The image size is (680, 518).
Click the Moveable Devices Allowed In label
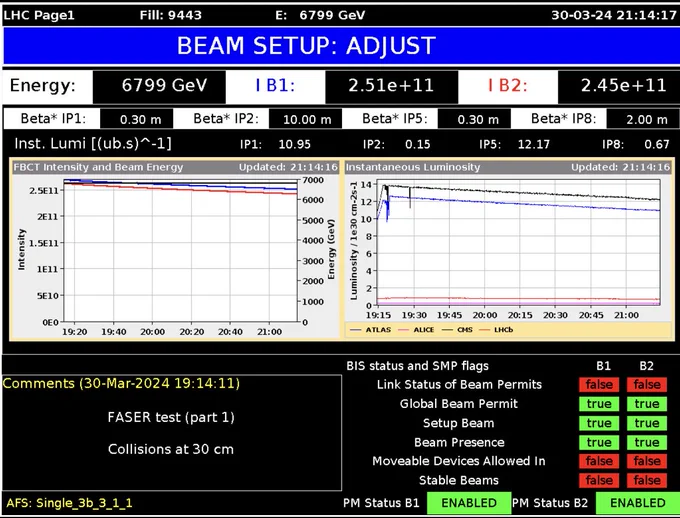click(x=458, y=461)
